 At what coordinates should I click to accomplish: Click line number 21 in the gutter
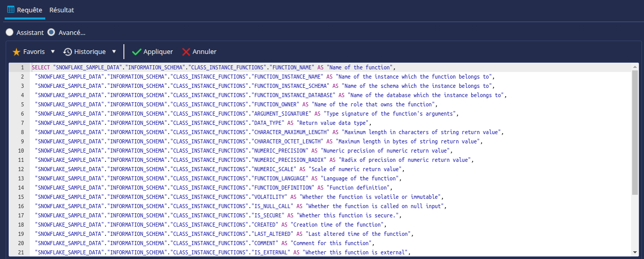point(21,252)
